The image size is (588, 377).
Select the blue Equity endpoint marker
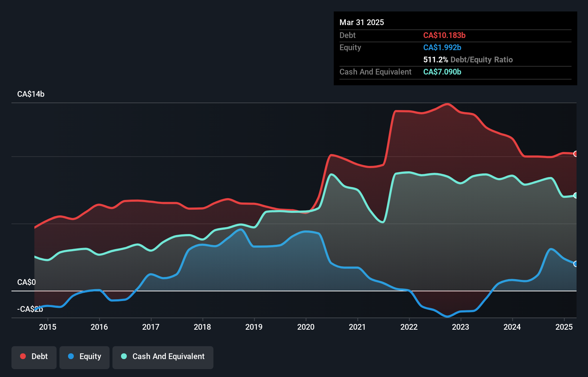coord(576,264)
